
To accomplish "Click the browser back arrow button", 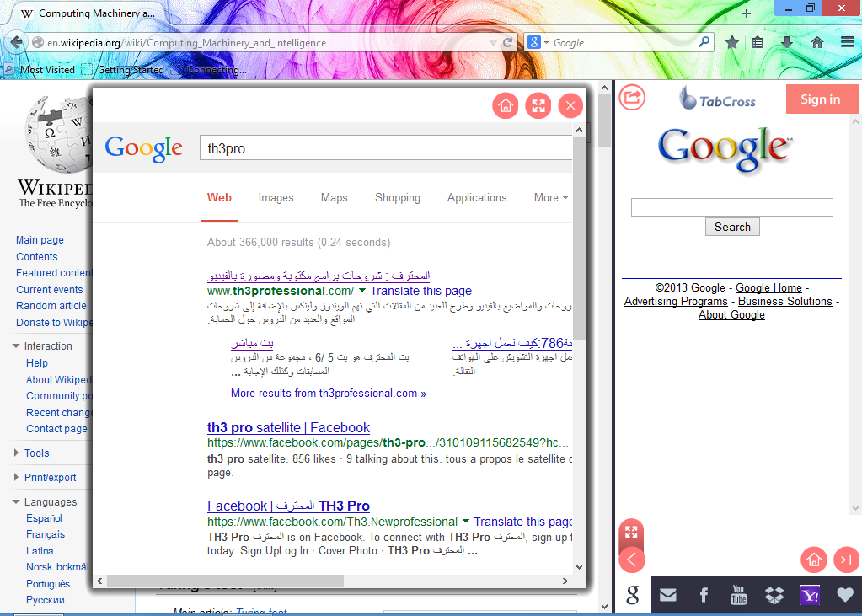I will click(x=17, y=42).
